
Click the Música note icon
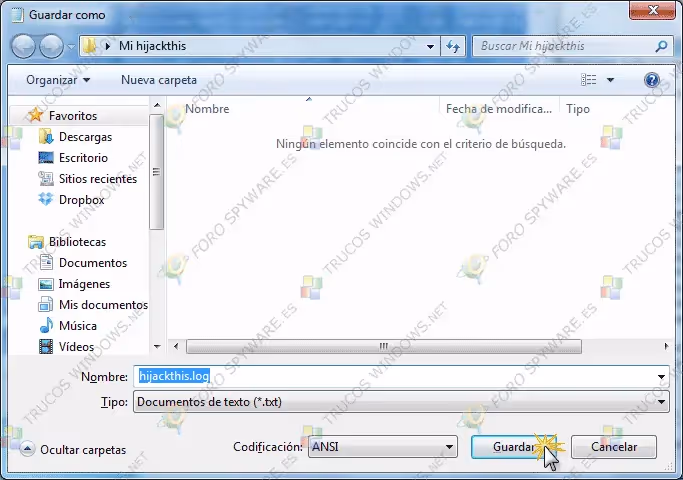point(46,325)
